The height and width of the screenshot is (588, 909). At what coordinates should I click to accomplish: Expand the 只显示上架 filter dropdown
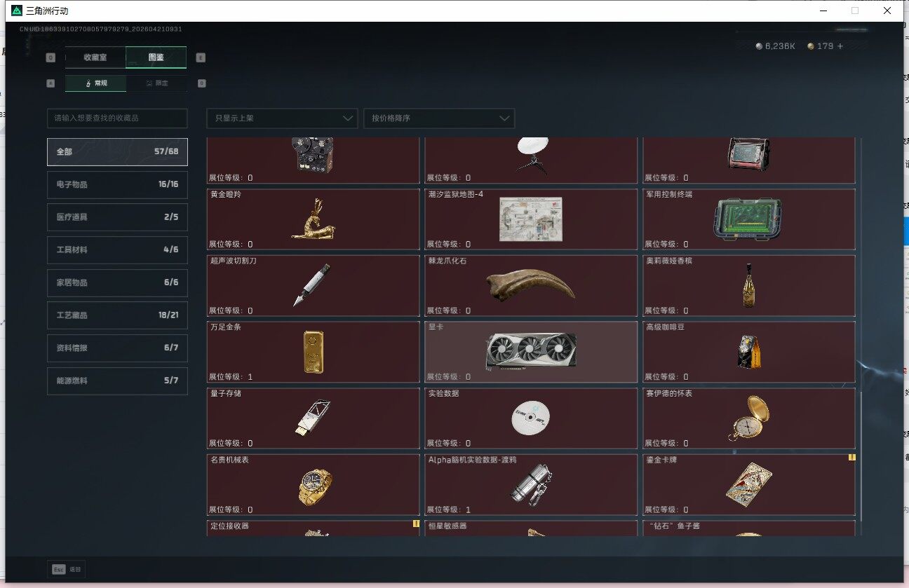282,118
